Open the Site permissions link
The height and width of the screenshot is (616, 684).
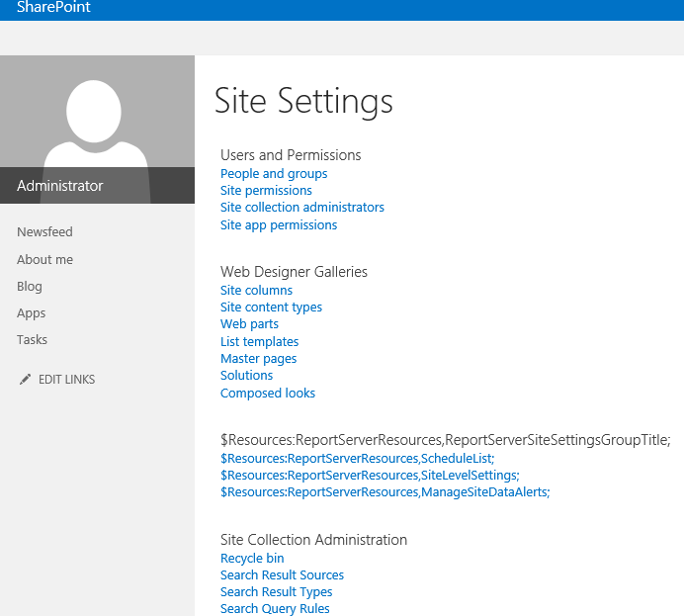(x=266, y=191)
